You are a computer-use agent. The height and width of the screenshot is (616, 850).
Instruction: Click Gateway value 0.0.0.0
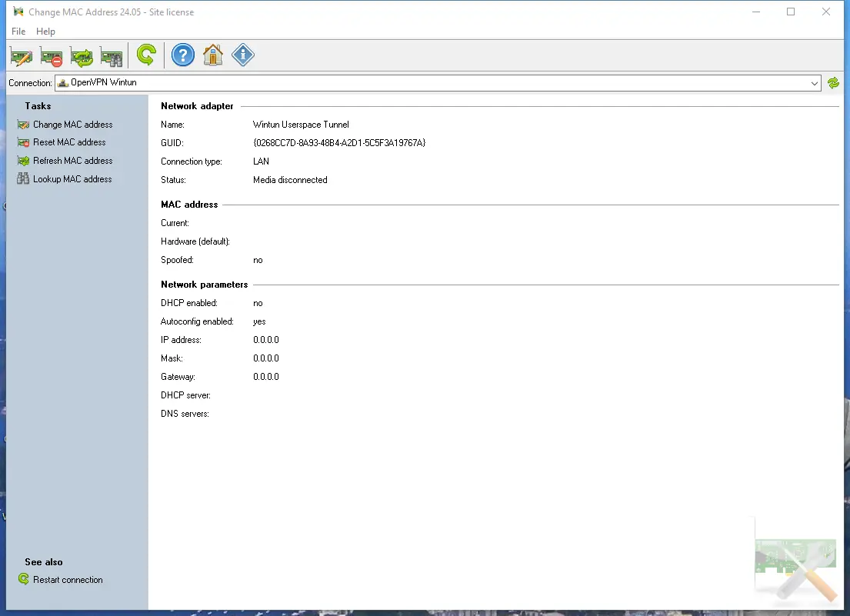click(x=265, y=377)
